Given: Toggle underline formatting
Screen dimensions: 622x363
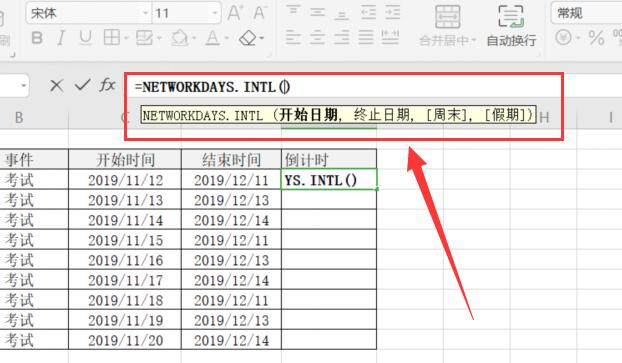Looking at the screenshot, I should pyautogui.click(x=85, y=38).
